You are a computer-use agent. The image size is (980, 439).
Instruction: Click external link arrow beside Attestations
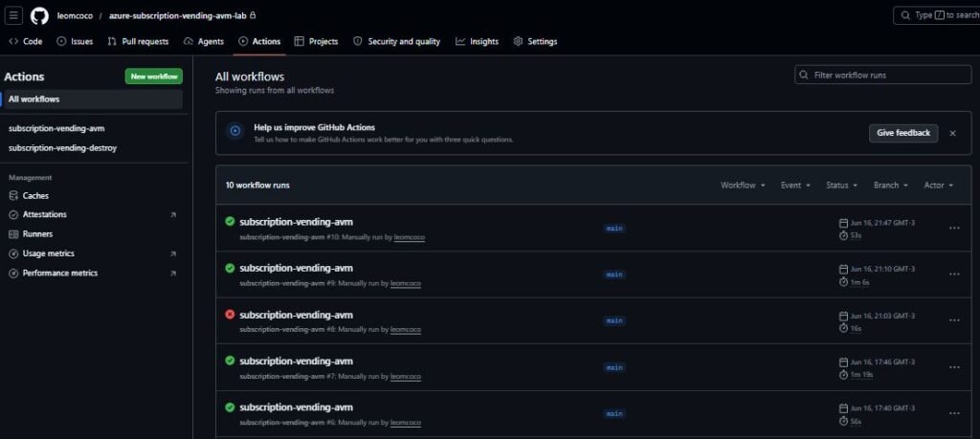173,215
